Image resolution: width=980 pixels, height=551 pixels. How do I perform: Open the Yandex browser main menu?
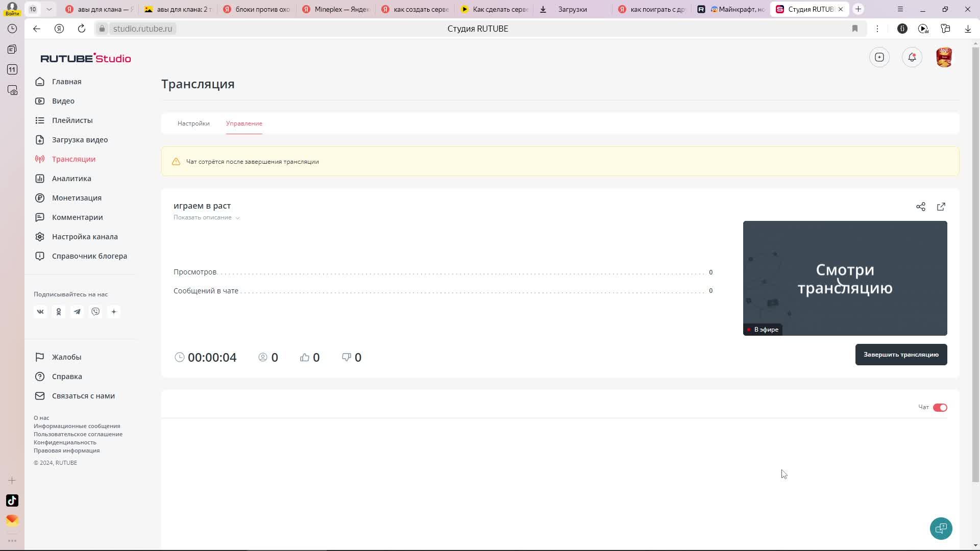[x=900, y=9]
